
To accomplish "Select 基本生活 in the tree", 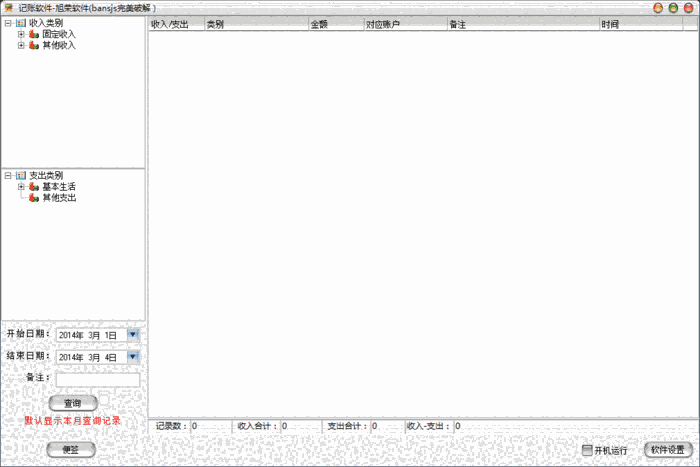I will pyautogui.click(x=59, y=187).
